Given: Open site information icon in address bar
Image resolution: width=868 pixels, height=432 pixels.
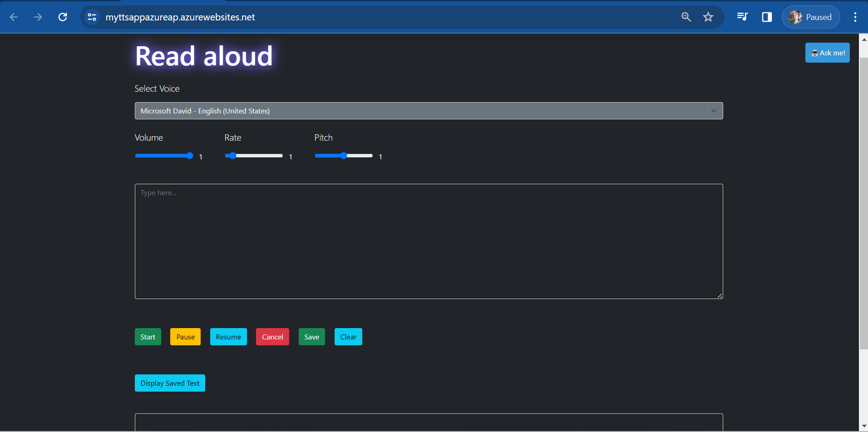Looking at the screenshot, I should pos(92,17).
